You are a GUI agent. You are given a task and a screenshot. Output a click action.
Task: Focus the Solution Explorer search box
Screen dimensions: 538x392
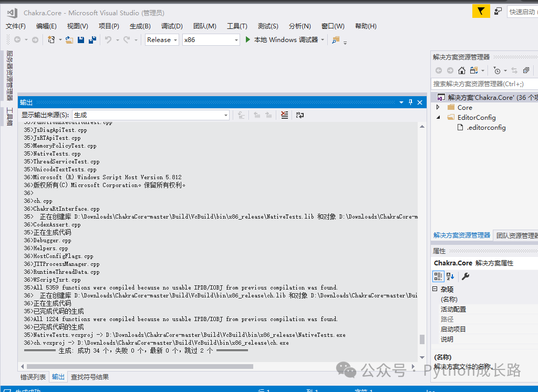(x=484, y=84)
